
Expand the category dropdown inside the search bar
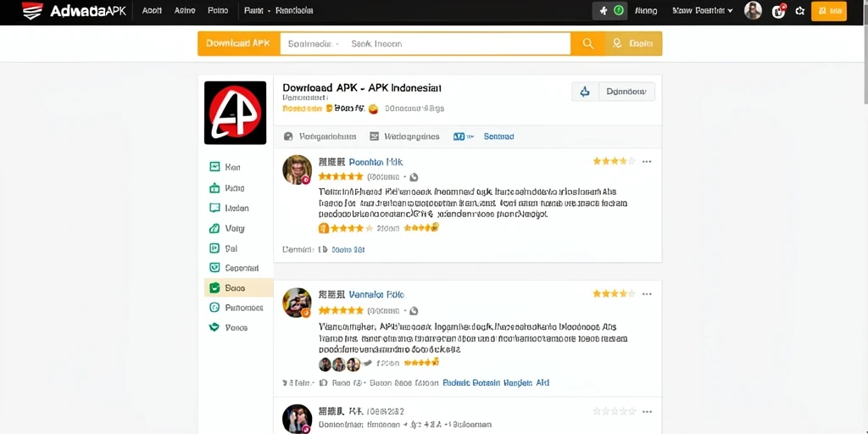314,44
